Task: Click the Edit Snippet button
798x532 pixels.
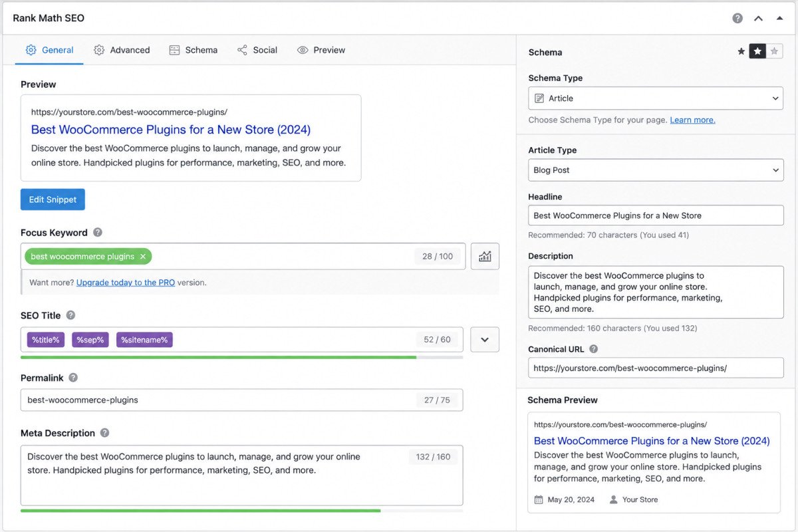Action: tap(53, 199)
